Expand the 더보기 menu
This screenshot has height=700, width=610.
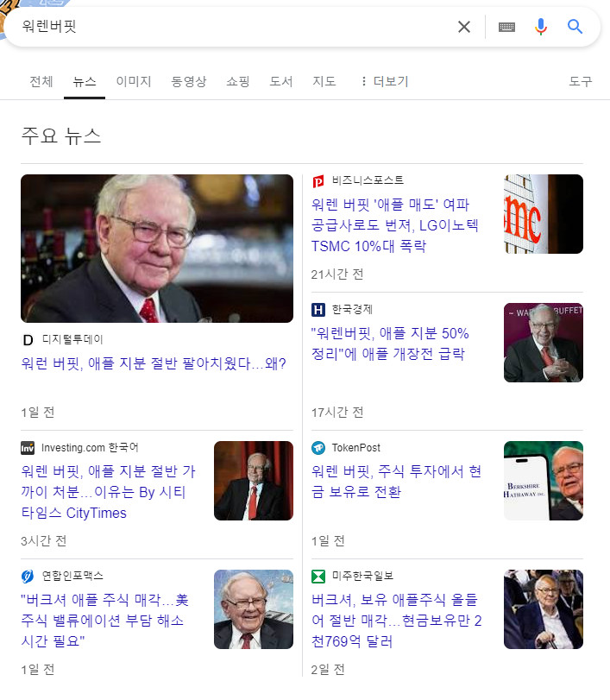coord(385,81)
